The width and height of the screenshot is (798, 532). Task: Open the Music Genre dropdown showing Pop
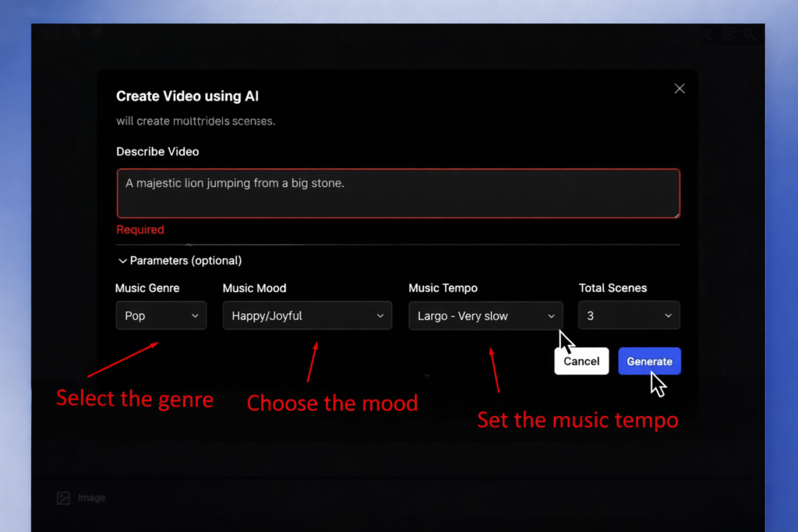161,316
